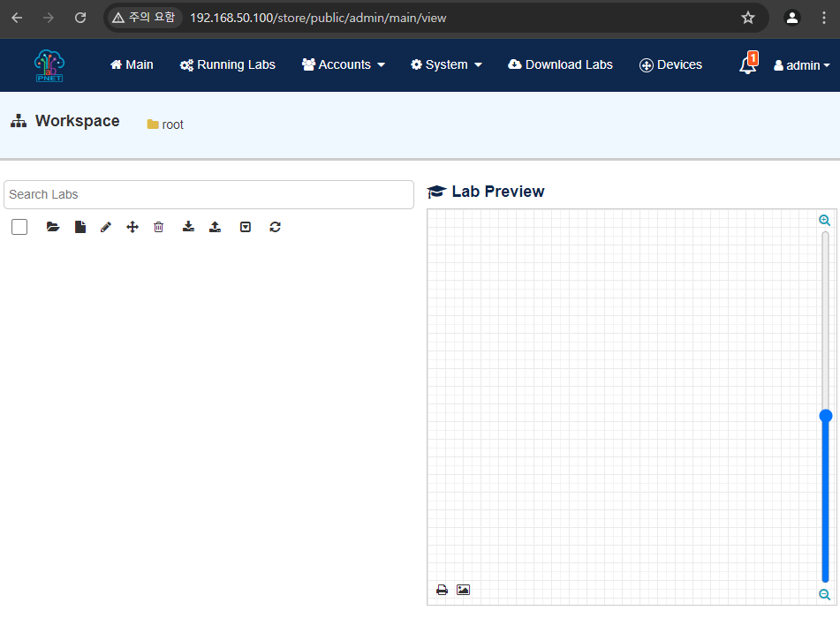This screenshot has height=618, width=840.
Task: Zoom in the Lab Preview
Action: point(824,220)
